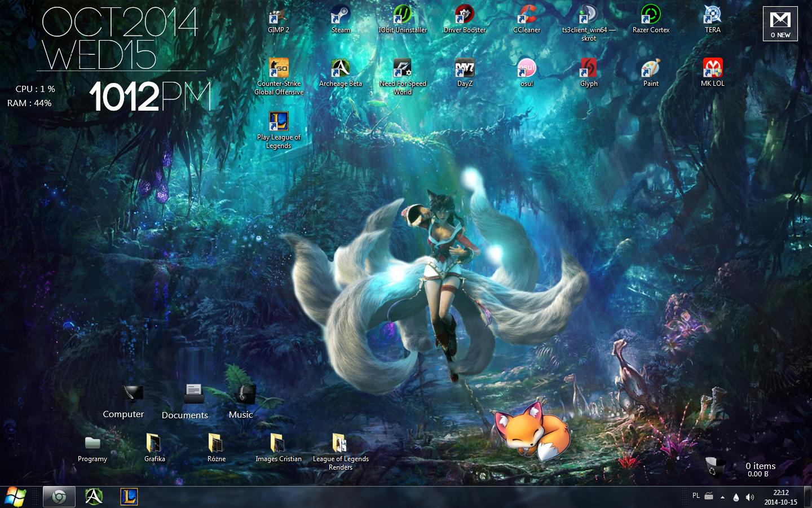Select the Images Cristian folder
Screen dimensions: 812x508
[279, 448]
